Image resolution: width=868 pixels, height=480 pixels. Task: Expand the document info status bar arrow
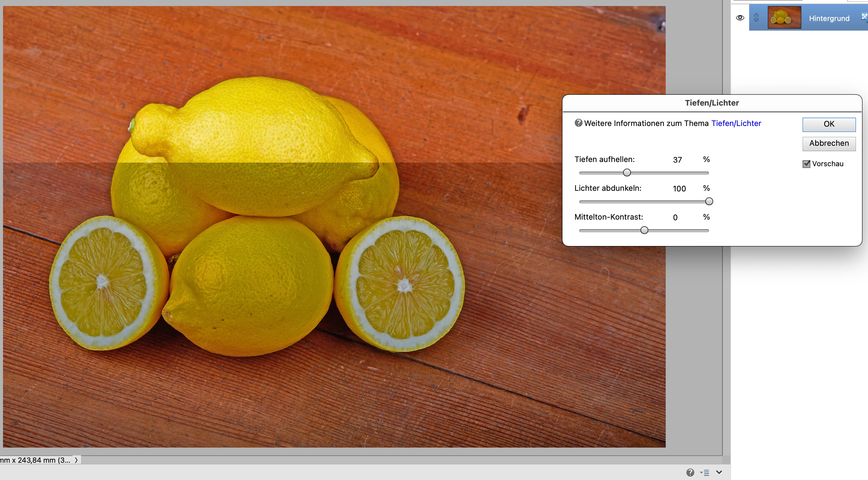(x=77, y=460)
